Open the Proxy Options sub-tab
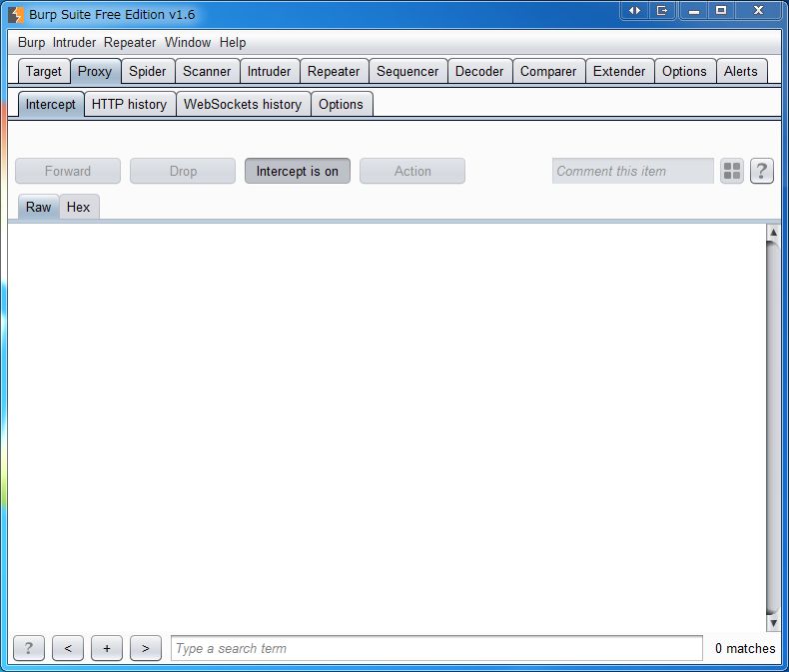Image resolution: width=789 pixels, height=672 pixels. [x=341, y=104]
